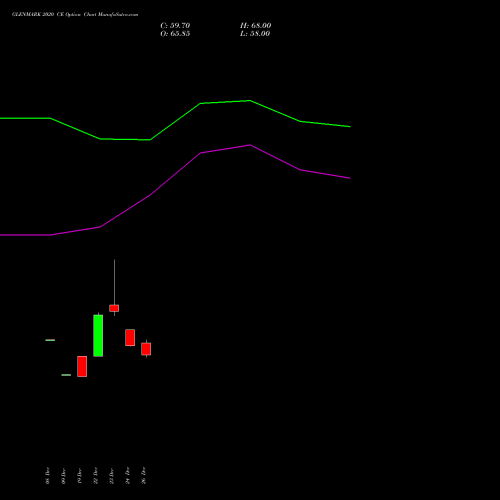Image resolution: width=500 pixels, height=500 pixels.
Task: Click the red candle for 26 Dec
Action: [x=146, y=349]
